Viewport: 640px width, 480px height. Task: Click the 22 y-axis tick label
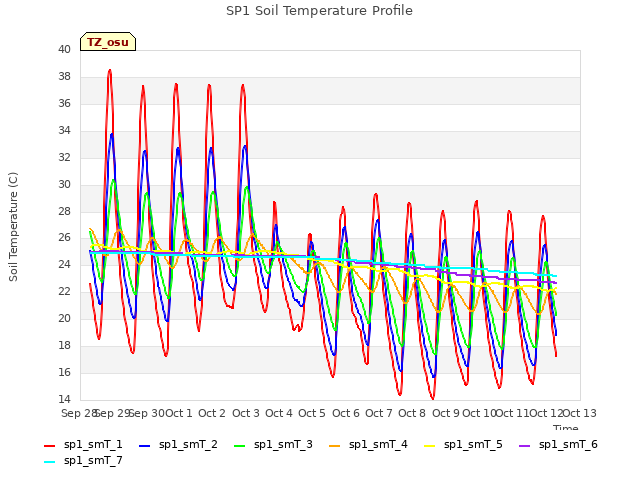(x=64, y=292)
